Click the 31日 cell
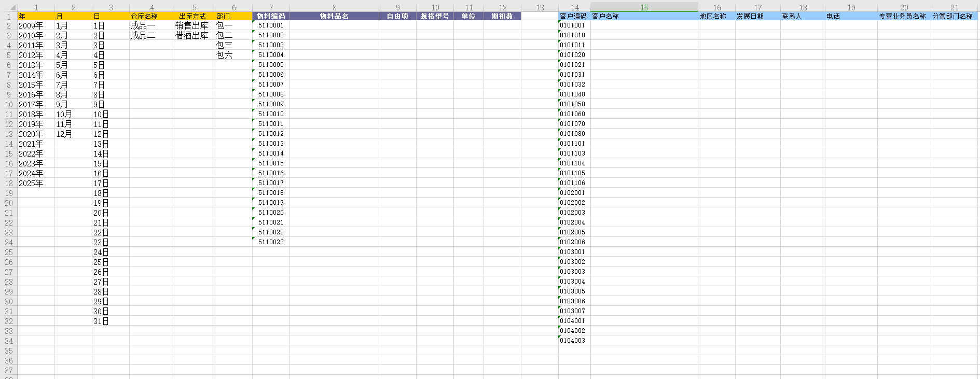This screenshot has height=379, width=980. pyautogui.click(x=111, y=321)
